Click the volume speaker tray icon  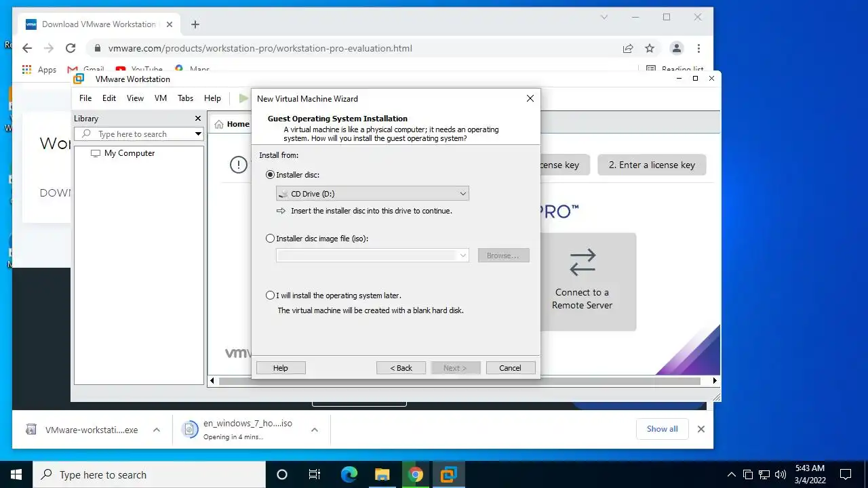click(780, 474)
